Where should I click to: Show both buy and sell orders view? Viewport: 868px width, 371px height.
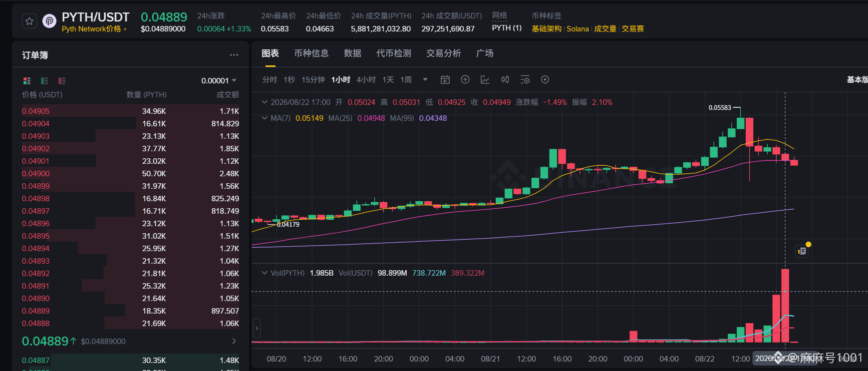tap(27, 81)
